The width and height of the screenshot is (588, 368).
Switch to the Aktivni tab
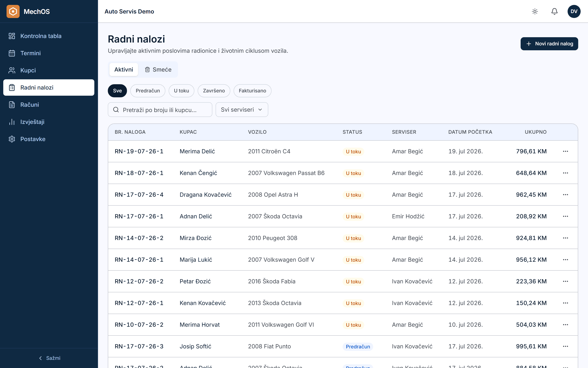124,70
